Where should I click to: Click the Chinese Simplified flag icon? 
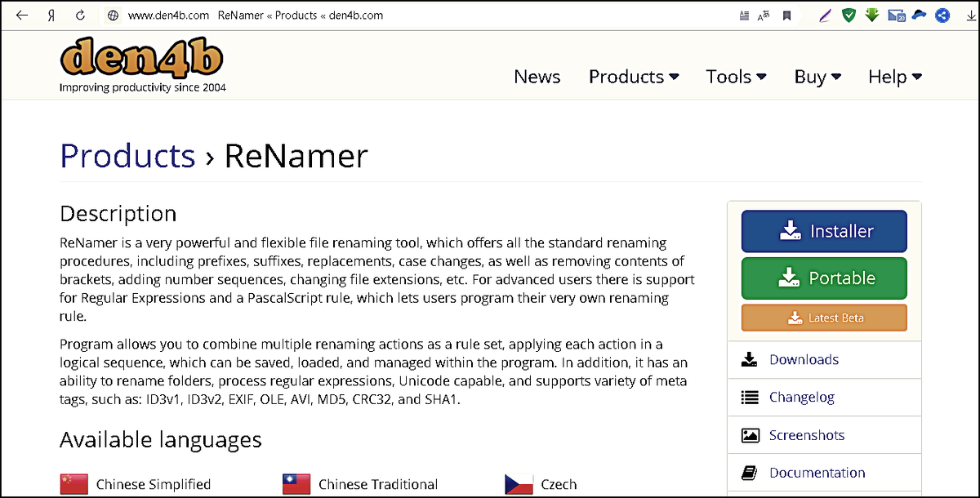pyautogui.click(x=74, y=484)
